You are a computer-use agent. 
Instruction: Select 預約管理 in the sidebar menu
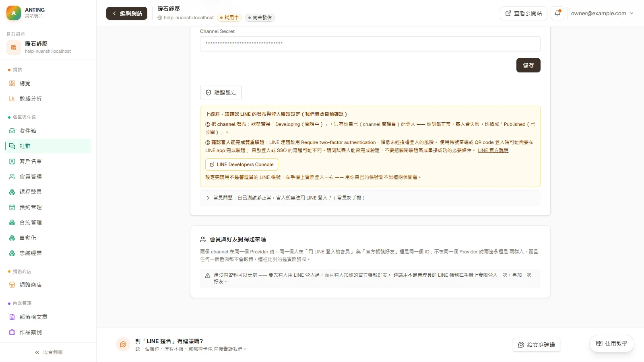click(x=48, y=207)
